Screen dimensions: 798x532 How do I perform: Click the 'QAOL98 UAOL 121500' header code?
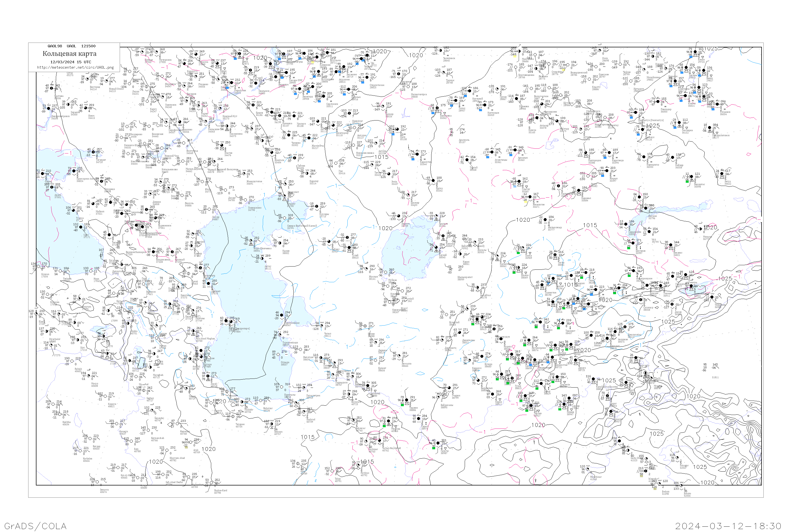click(72, 46)
